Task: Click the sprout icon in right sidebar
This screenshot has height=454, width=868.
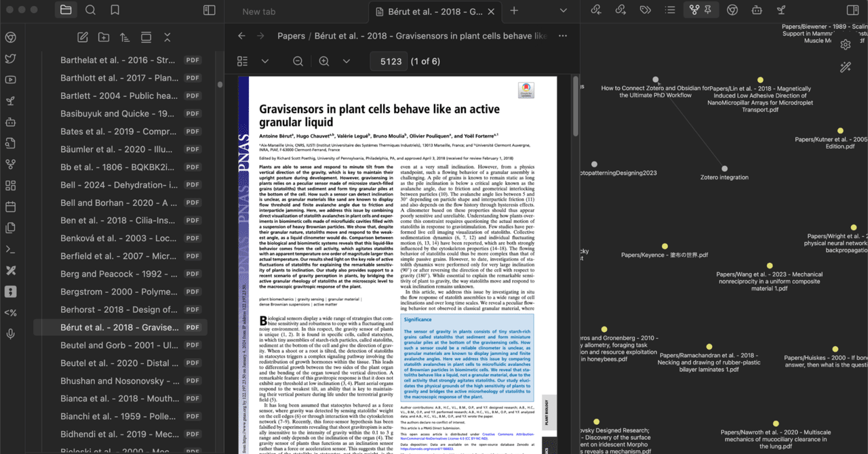Action: pyautogui.click(x=781, y=10)
